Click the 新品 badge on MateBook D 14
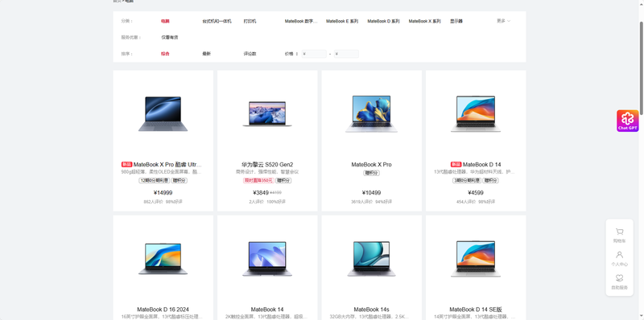The height and width of the screenshot is (320, 644). tap(456, 165)
